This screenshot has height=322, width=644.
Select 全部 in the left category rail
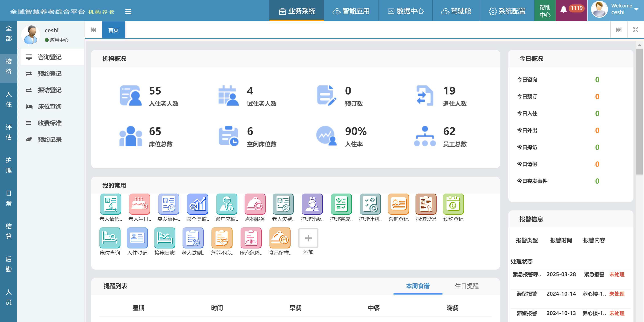(x=8, y=34)
